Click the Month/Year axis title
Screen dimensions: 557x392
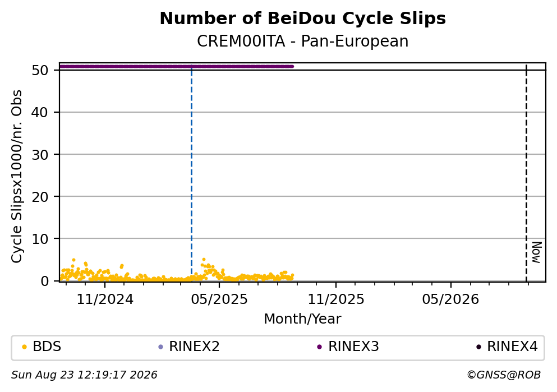point(302,319)
